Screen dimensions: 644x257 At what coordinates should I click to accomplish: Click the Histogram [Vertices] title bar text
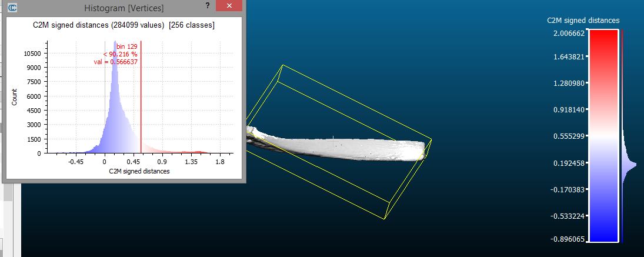coord(124,8)
